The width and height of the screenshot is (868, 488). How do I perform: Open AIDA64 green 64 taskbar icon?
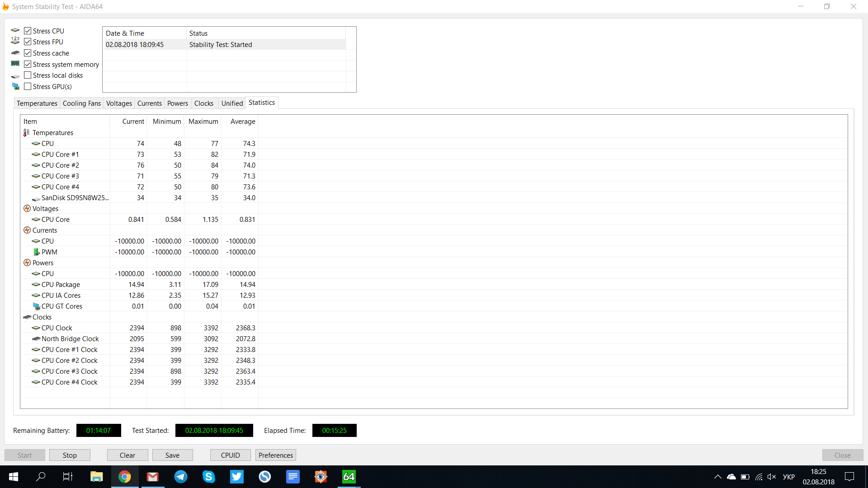(x=349, y=477)
